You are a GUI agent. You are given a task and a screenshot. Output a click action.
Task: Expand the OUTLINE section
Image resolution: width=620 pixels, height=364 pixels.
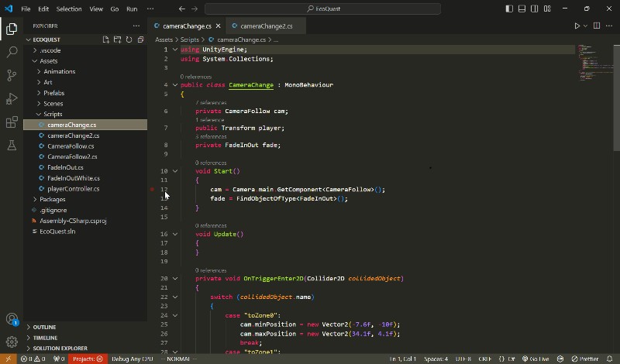(x=45, y=327)
